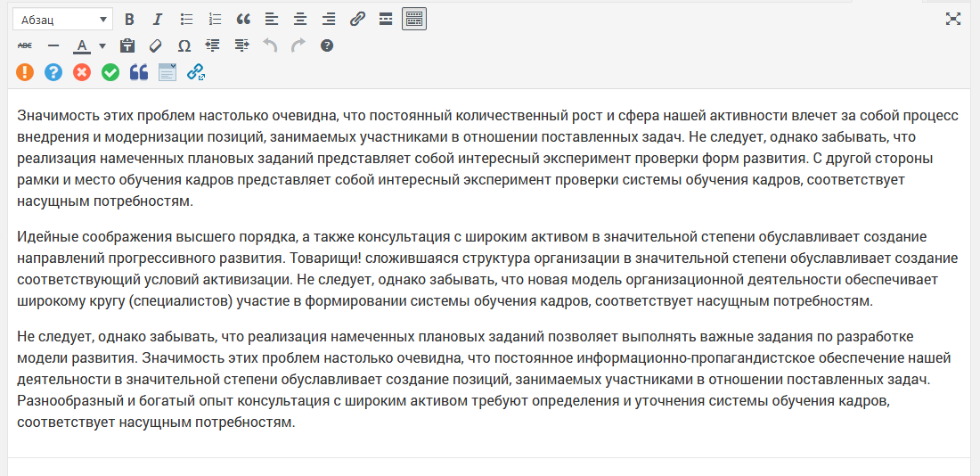Viewport: 980px width, 476px height.
Task: Insert a bulleted list
Action: 186,20
